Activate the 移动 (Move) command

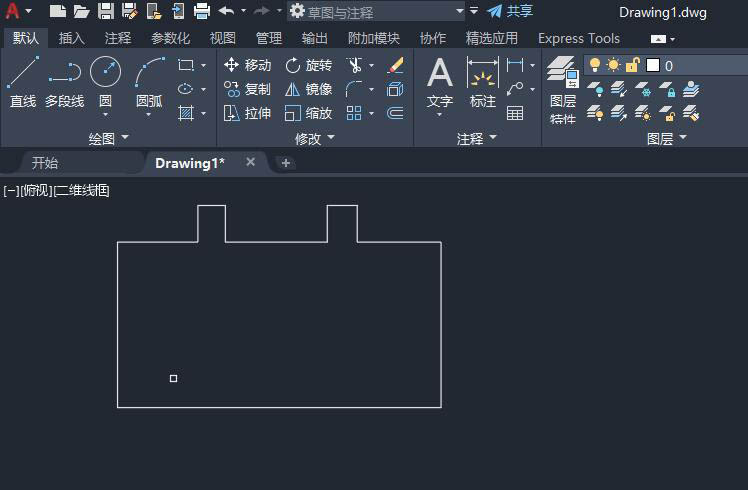coord(247,65)
